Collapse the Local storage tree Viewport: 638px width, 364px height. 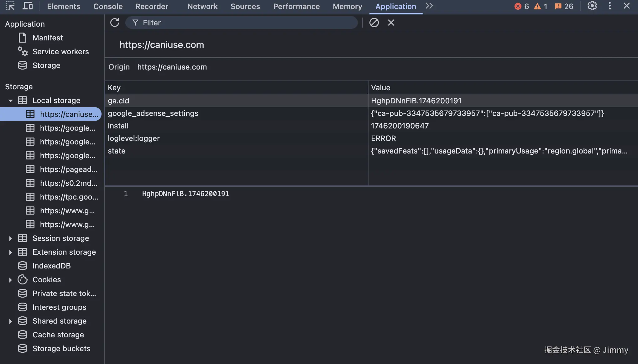(10, 101)
